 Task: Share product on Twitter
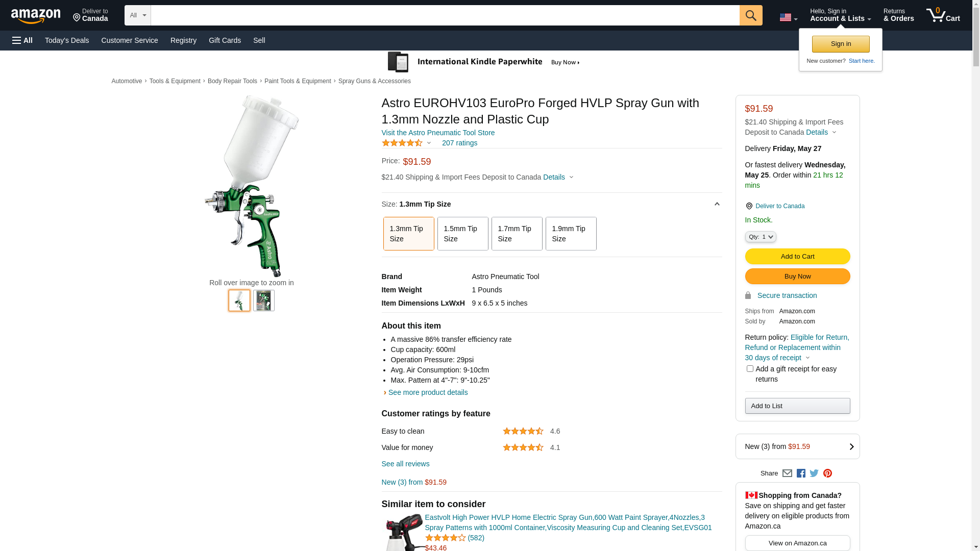(x=814, y=473)
